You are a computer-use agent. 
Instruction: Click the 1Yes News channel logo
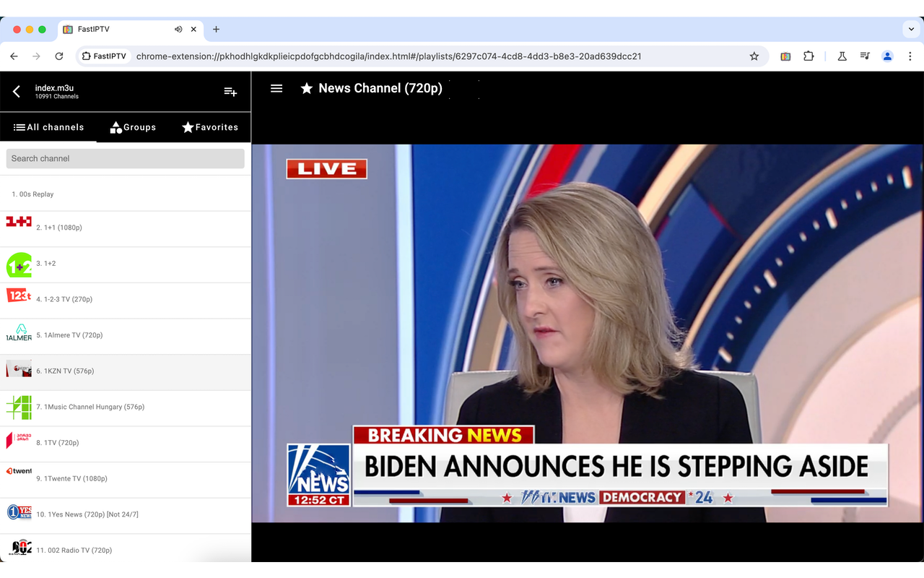coord(19,512)
